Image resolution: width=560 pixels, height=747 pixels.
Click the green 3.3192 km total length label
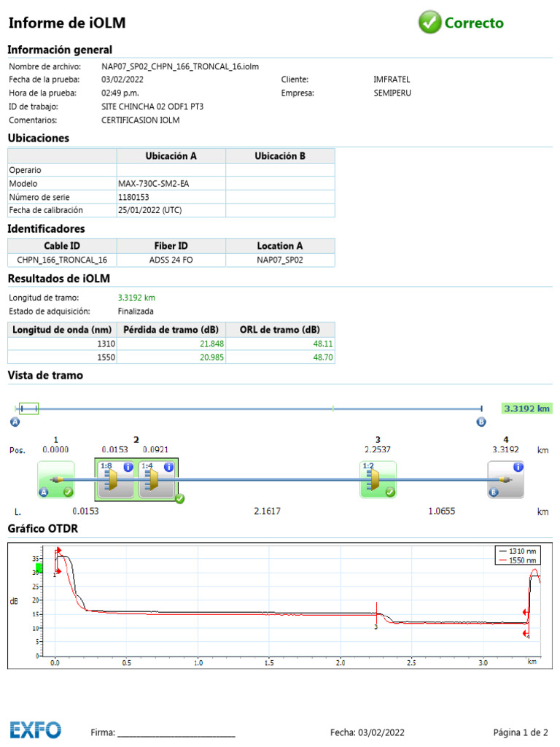526,409
